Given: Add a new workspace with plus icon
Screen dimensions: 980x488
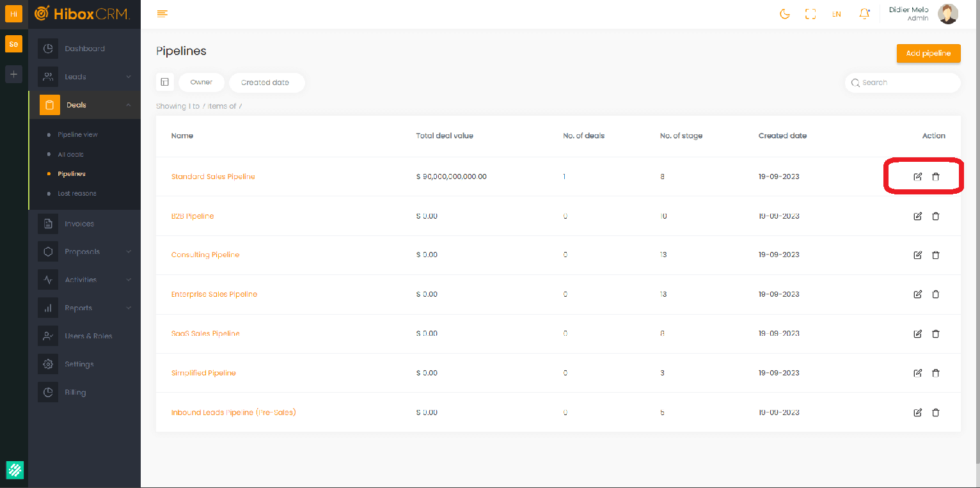Looking at the screenshot, I should (13, 74).
